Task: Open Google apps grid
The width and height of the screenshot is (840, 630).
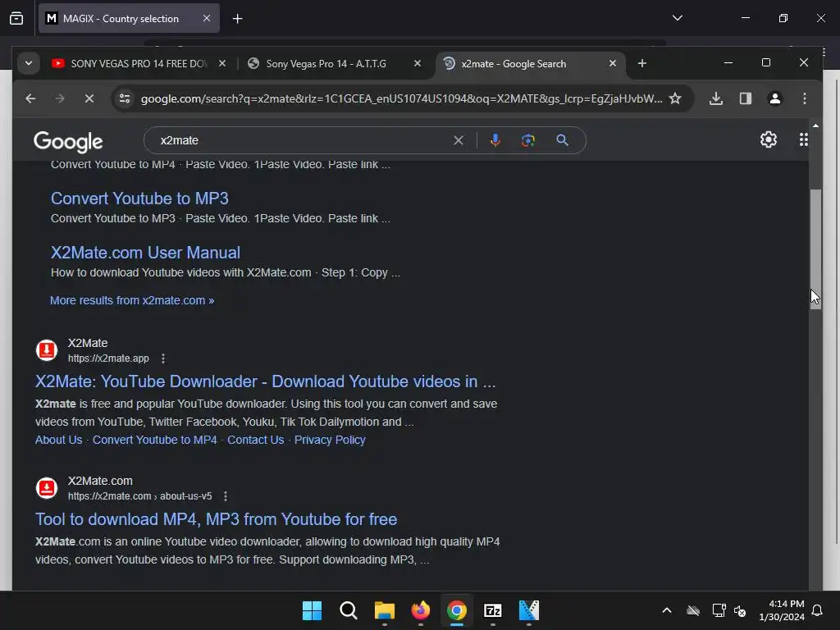Action: [804, 139]
